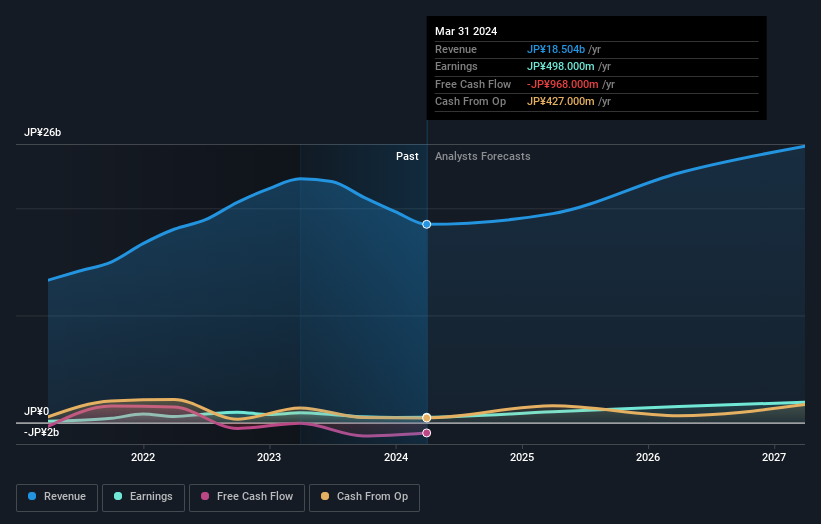Click the JP¥0 y-axis label
This screenshot has height=524, width=821.
click(37, 411)
